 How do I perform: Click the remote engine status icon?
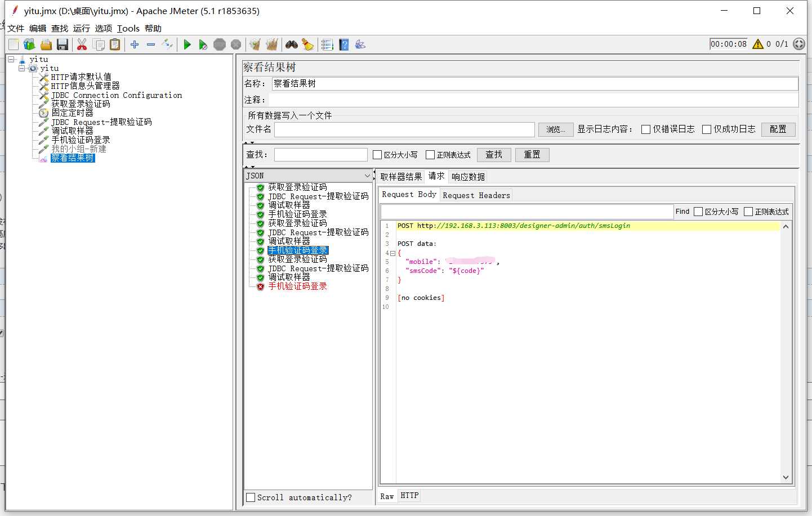pyautogui.click(x=799, y=44)
